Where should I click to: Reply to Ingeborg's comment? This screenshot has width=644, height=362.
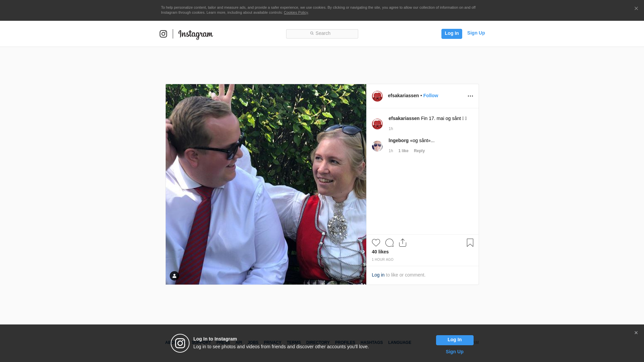point(419,151)
